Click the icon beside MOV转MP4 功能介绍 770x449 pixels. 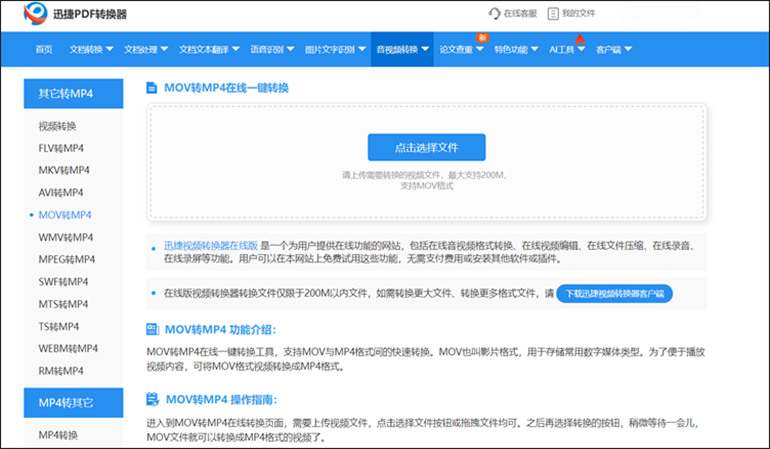pyautogui.click(x=153, y=329)
